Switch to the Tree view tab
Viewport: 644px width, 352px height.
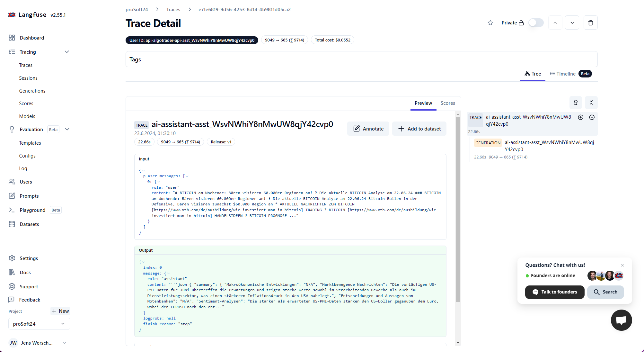pyautogui.click(x=533, y=74)
